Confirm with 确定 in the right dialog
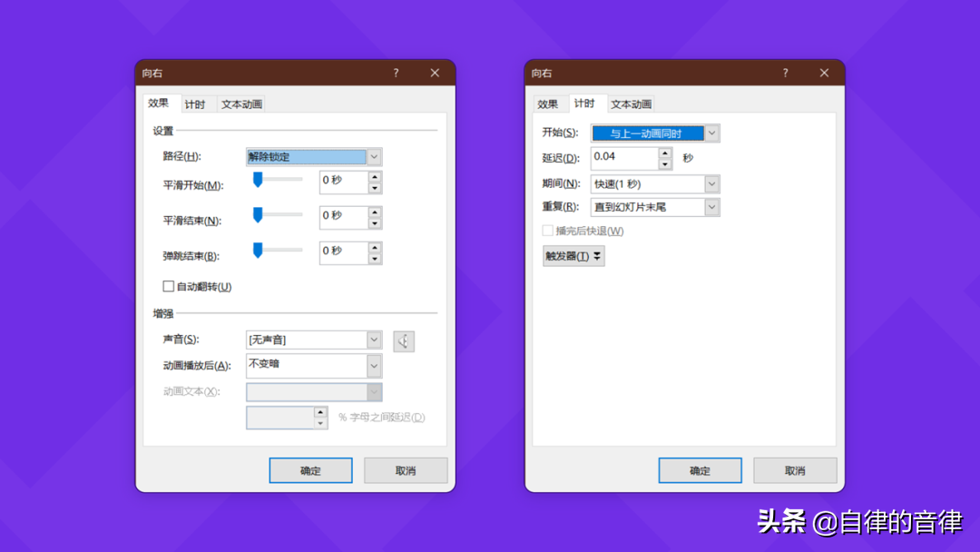The image size is (980, 552). 700,470
